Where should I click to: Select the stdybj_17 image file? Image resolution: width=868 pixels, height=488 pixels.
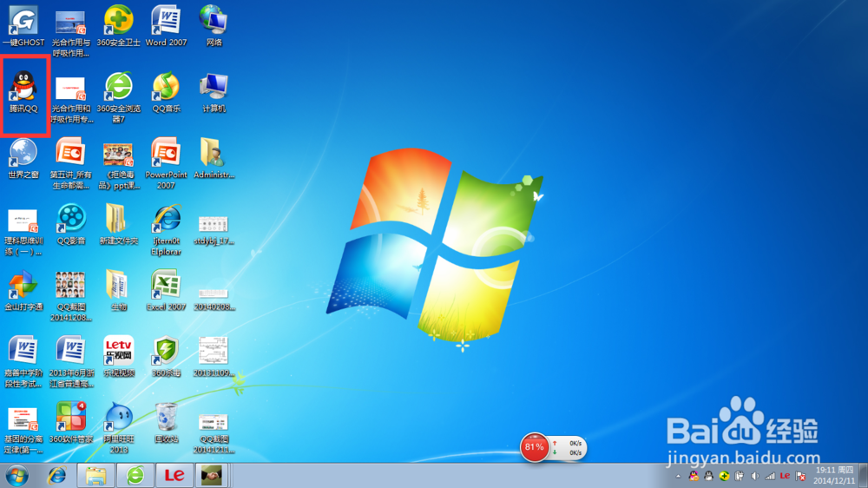214,230
